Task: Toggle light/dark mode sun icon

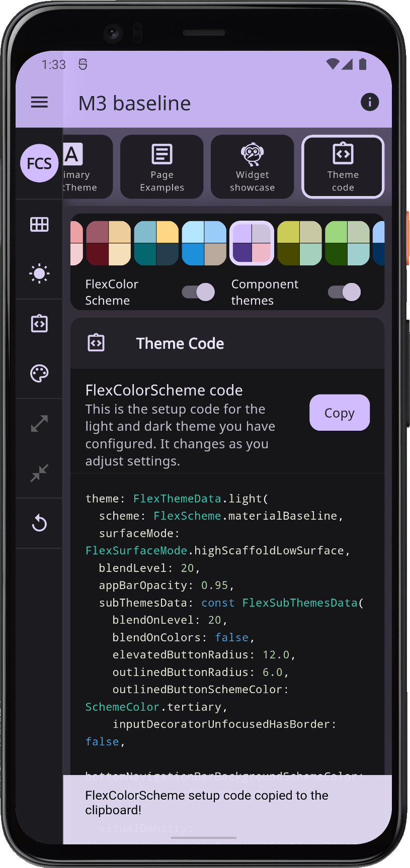Action: click(x=39, y=274)
